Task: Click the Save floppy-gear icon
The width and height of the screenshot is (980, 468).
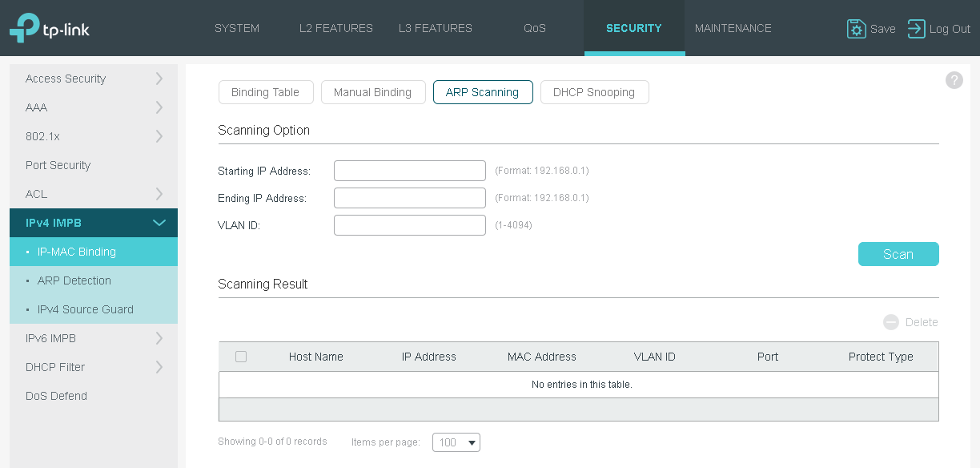Action: [x=856, y=29]
